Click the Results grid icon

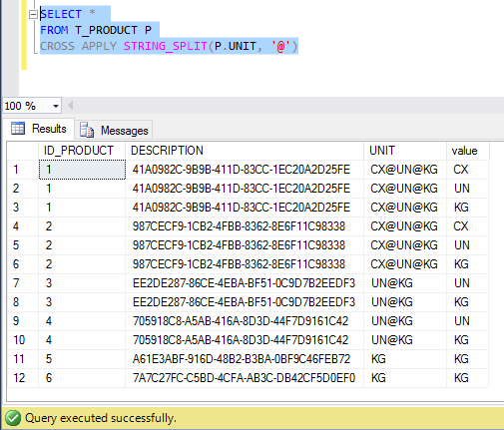click(x=18, y=129)
